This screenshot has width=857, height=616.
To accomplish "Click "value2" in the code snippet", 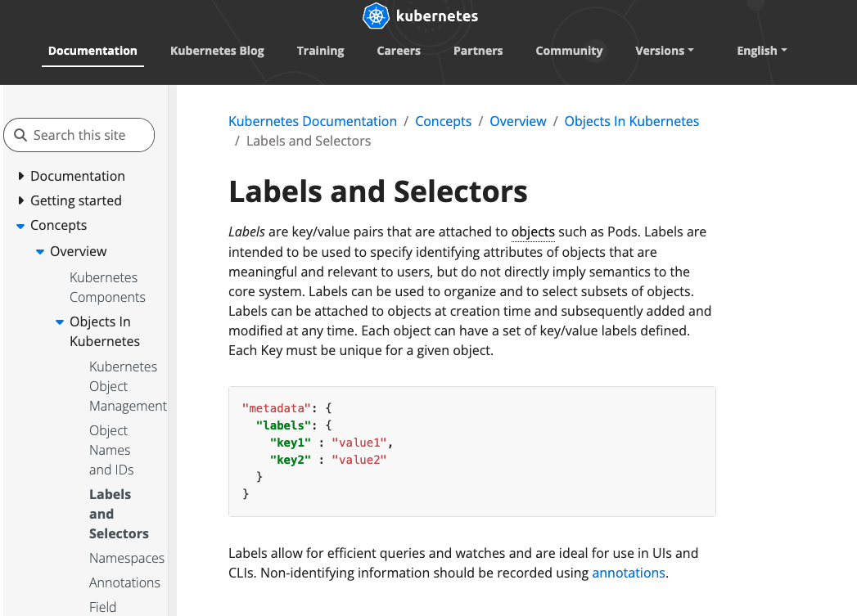I will (x=359, y=460).
